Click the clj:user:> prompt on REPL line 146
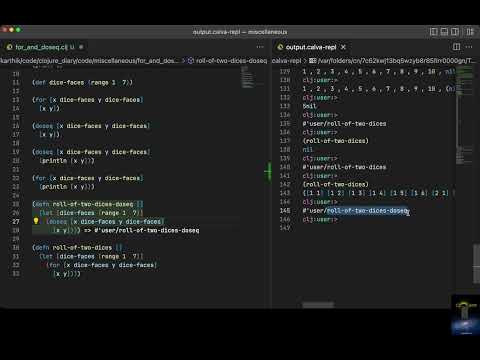480x360 pixels. coord(320,219)
